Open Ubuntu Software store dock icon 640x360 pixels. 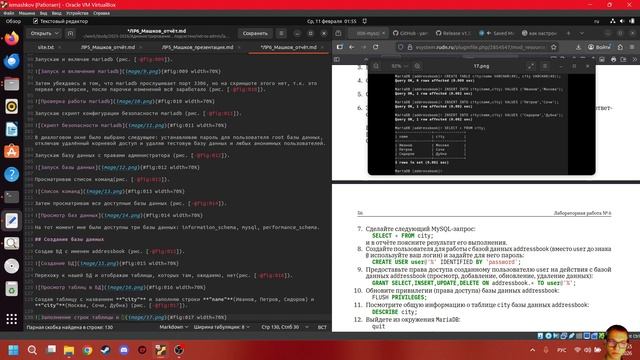[x=11, y=151]
